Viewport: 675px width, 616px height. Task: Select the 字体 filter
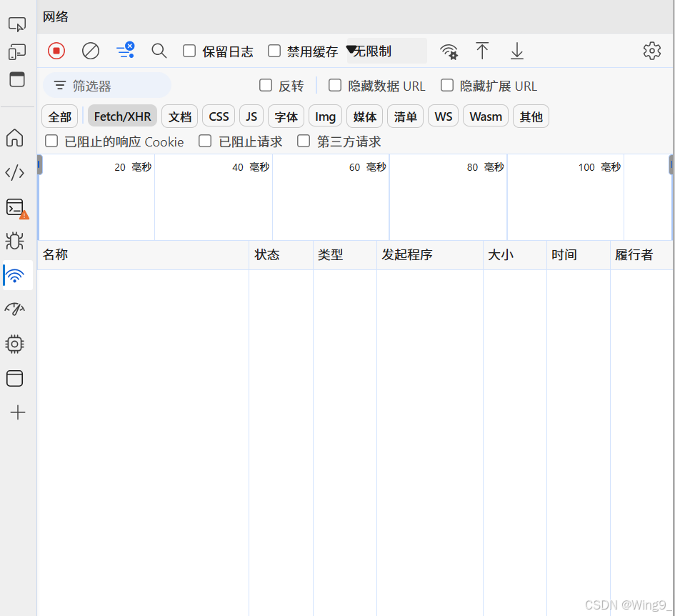point(286,116)
